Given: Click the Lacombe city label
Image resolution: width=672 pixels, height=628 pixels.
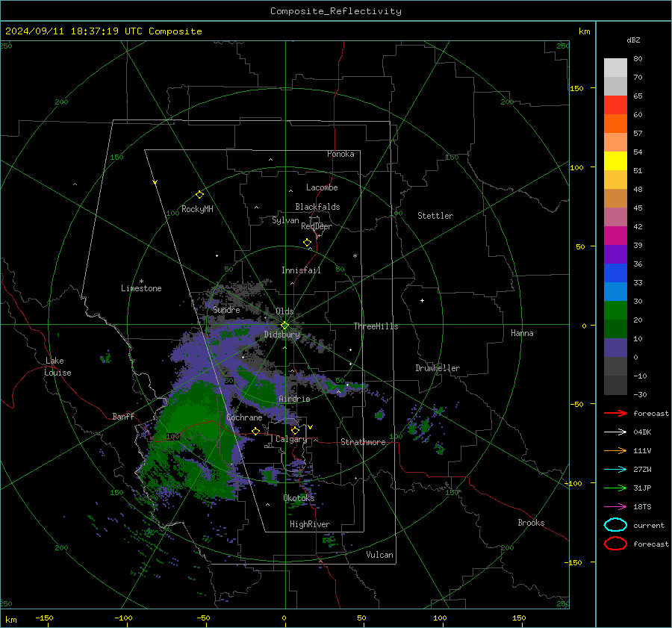Looking at the screenshot, I should (322, 187).
